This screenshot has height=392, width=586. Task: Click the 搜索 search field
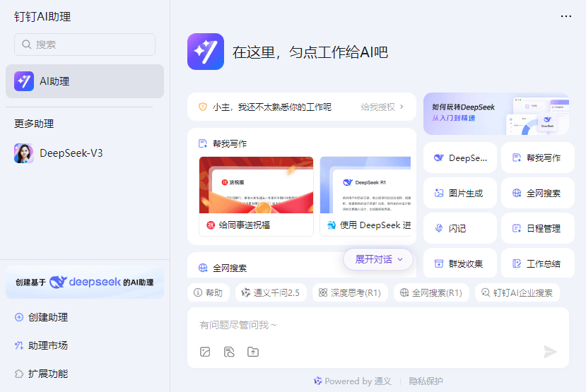click(x=85, y=44)
